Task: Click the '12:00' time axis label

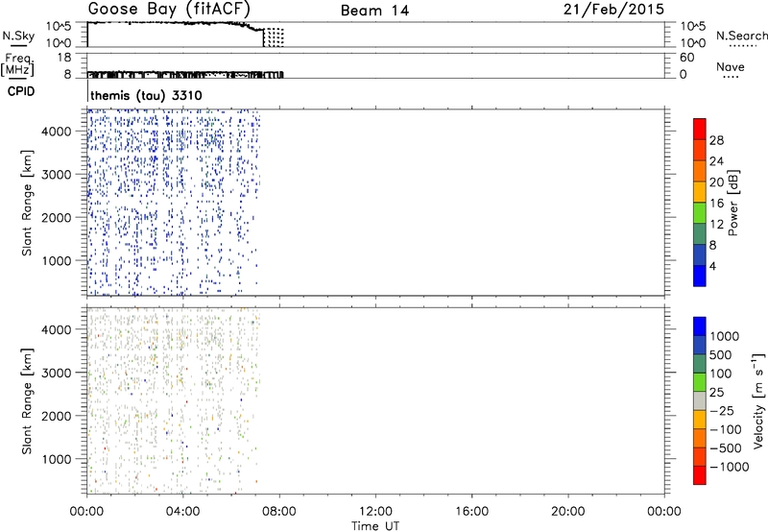Action: tap(375, 512)
